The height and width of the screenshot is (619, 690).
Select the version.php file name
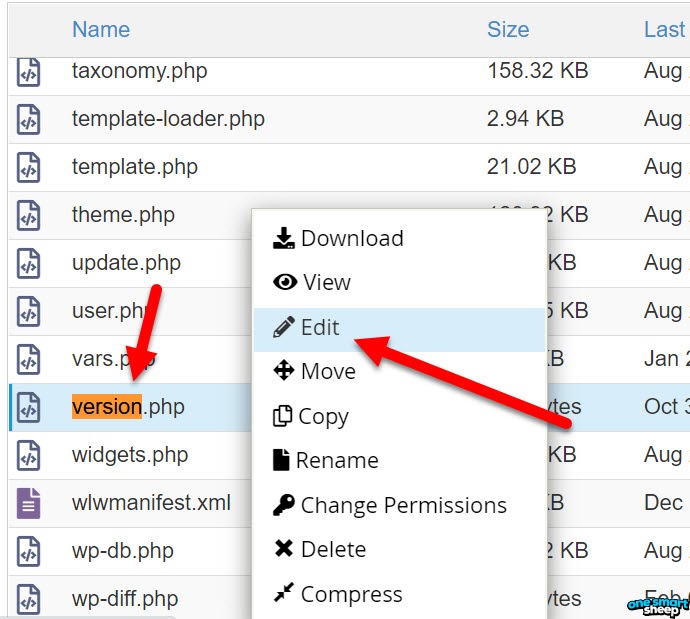click(128, 407)
